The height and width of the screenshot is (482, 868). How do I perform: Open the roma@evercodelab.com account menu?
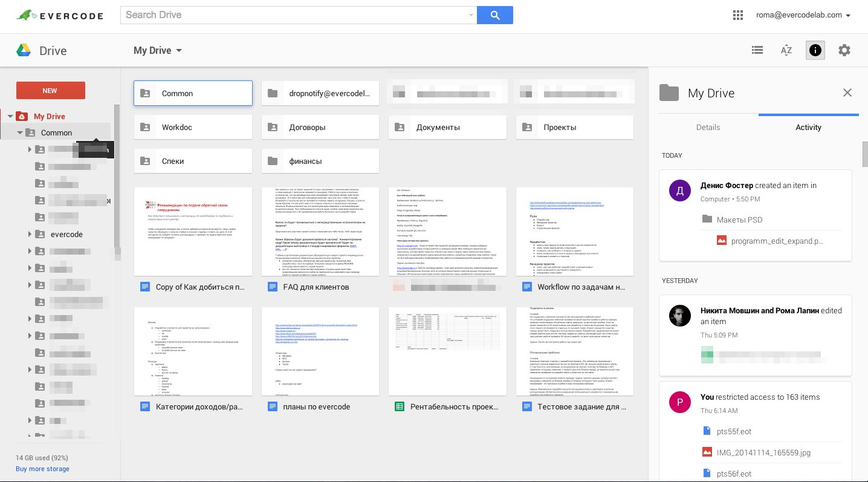(803, 15)
